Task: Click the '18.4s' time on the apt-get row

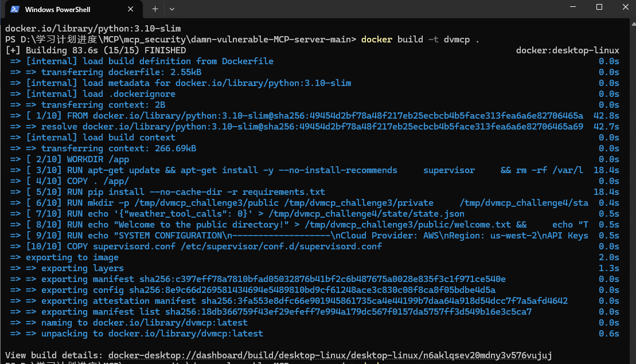Action: coord(606,171)
